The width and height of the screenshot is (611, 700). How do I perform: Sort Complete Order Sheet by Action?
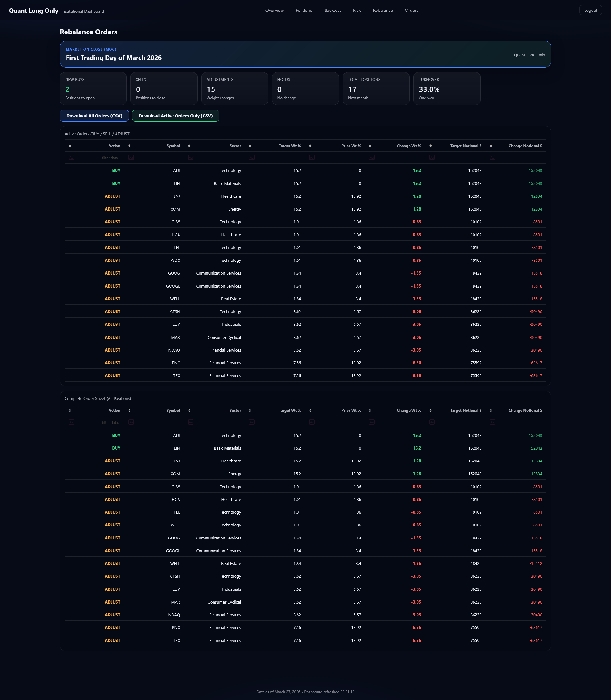[70, 411]
